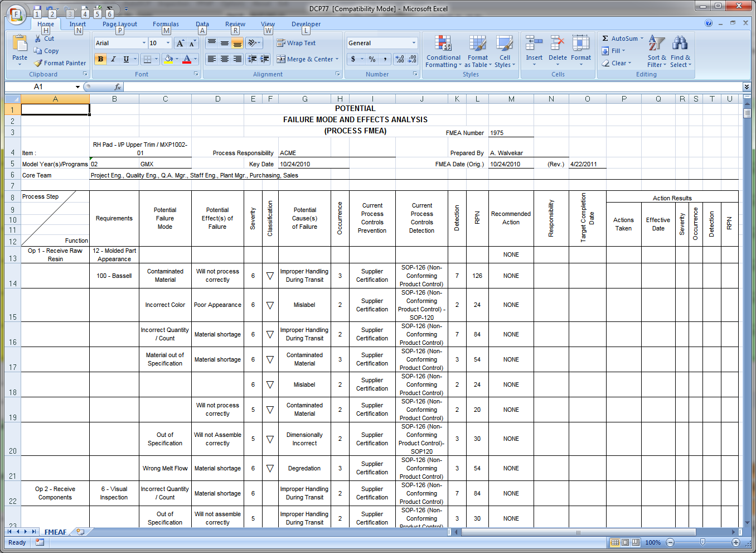Click the Format as Table icon
The width and height of the screenshot is (756, 553).
coord(477,44)
